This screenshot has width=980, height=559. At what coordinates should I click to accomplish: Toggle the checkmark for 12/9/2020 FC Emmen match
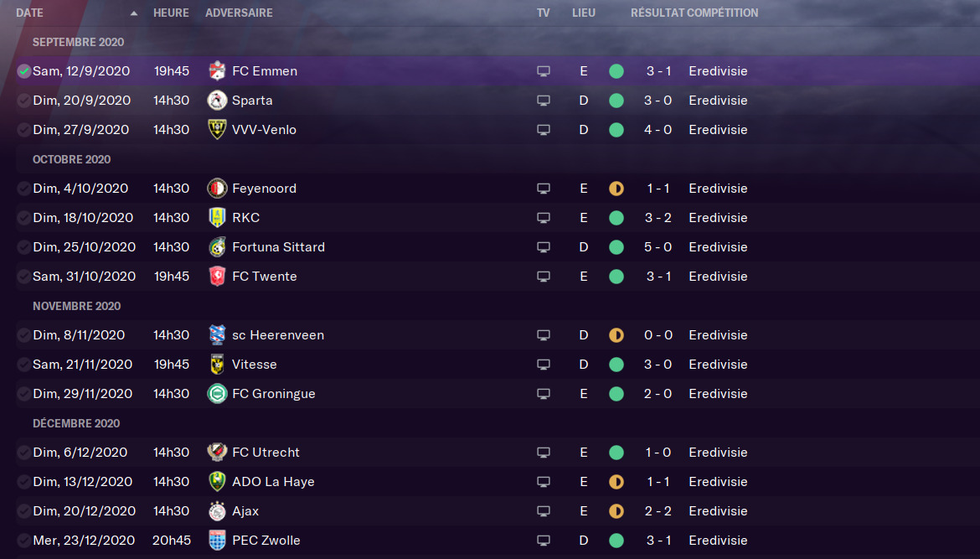tap(23, 71)
